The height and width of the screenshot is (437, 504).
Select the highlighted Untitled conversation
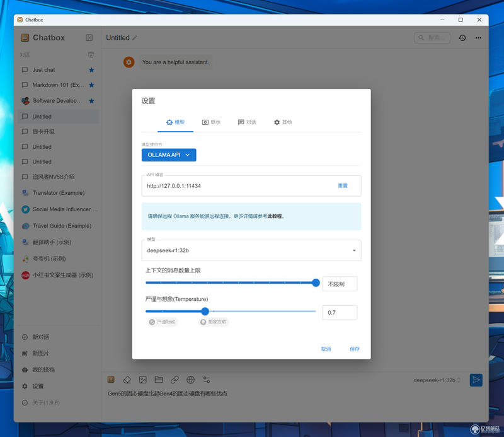tap(58, 117)
